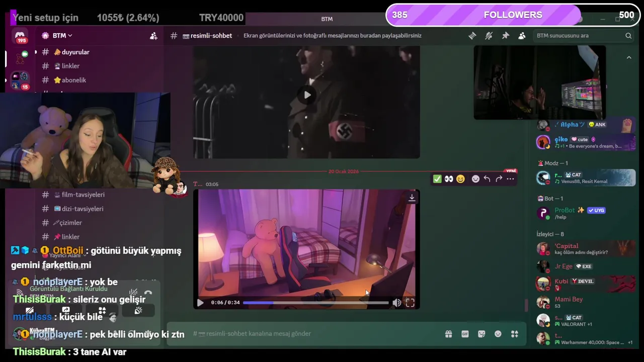The width and height of the screenshot is (644, 362).
Task: Seek on the bedroom video progress bar
Action: 315,303
